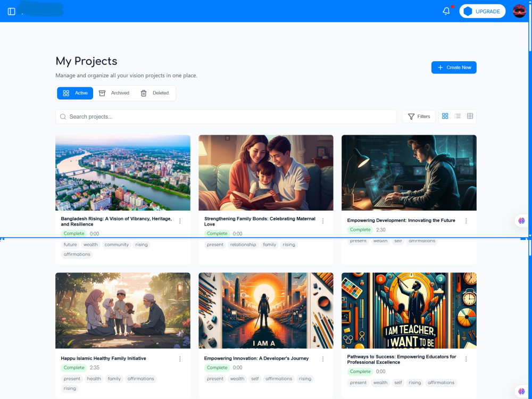The width and height of the screenshot is (532, 399).
Task: Click the Archived tab box icon
Action: point(102,93)
